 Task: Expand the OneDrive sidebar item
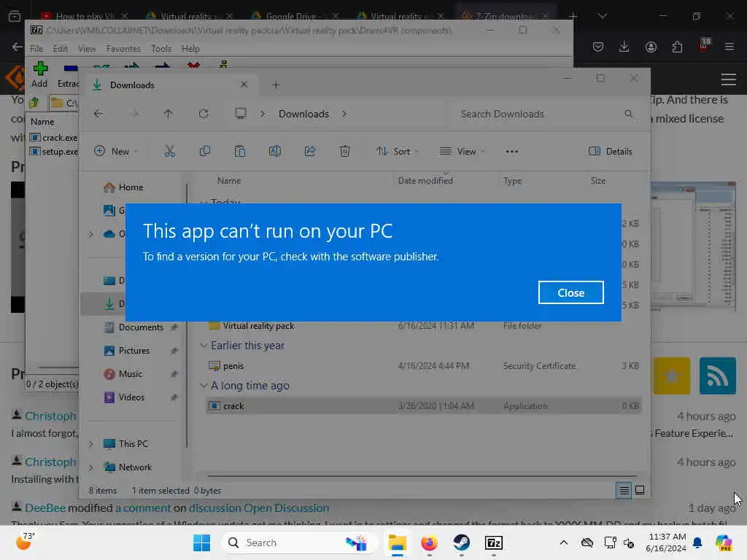(x=91, y=234)
